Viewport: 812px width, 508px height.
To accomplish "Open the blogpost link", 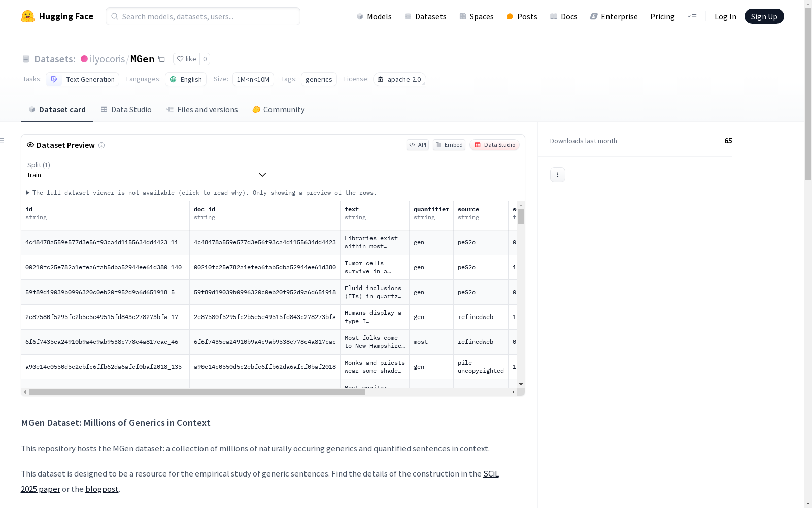I will tap(102, 489).
